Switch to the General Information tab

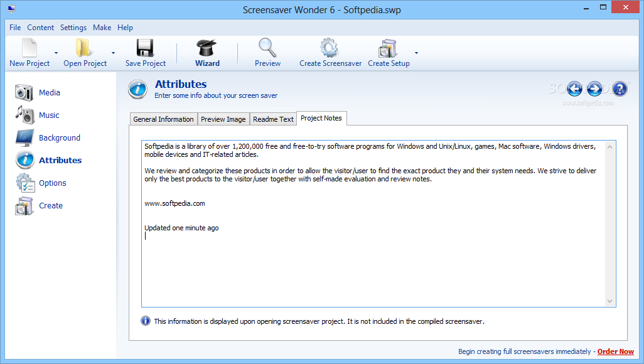click(x=163, y=119)
